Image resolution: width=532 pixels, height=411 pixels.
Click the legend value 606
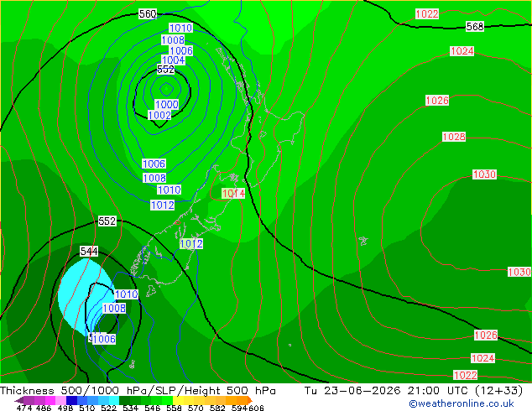tap(255, 408)
